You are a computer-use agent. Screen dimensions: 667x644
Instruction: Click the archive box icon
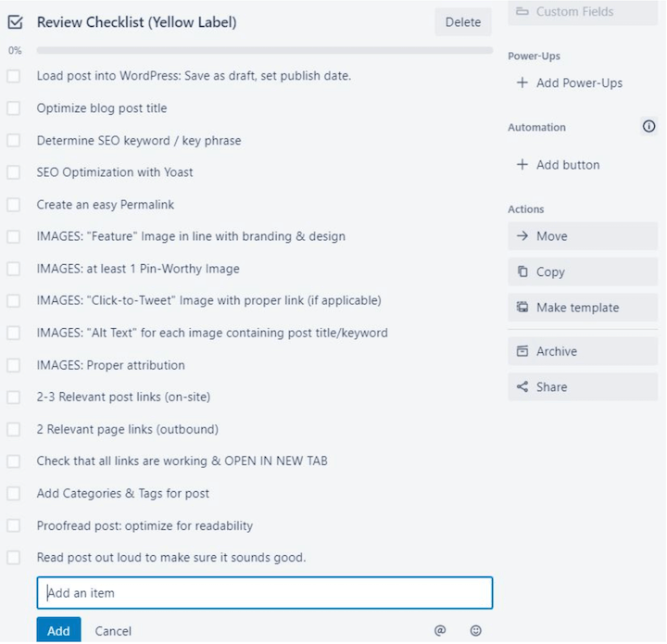pos(522,351)
